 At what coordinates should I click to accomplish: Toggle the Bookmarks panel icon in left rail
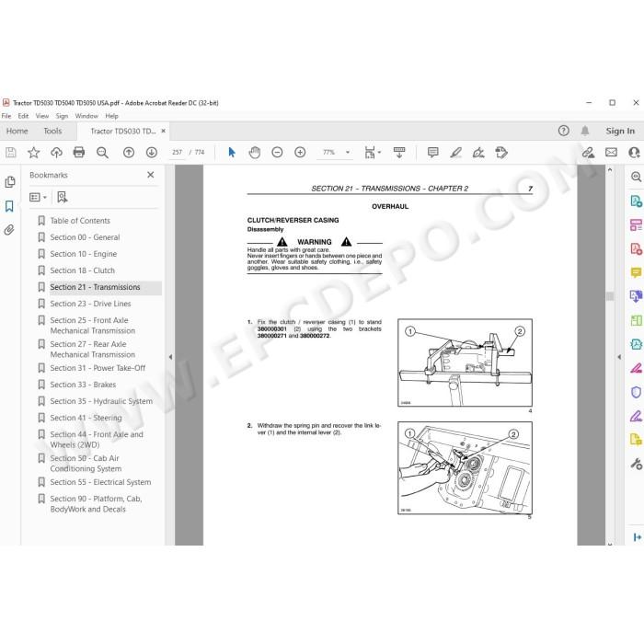coord(9,206)
